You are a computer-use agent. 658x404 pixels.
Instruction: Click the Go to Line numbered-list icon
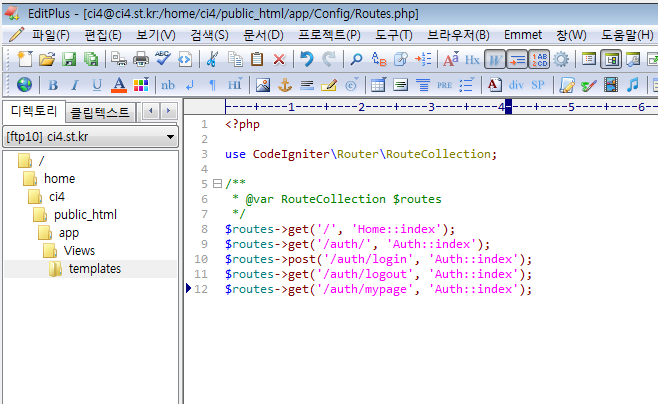click(423, 59)
